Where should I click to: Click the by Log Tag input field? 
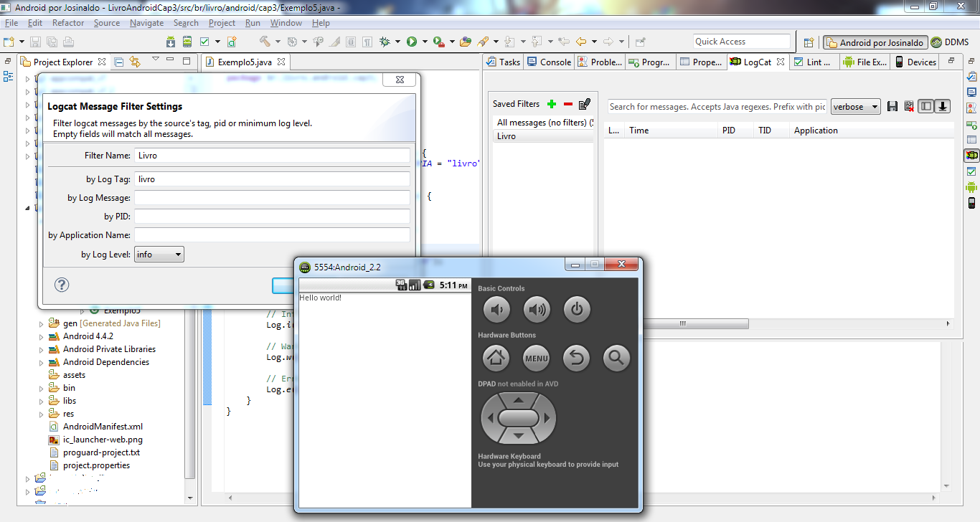coord(272,179)
